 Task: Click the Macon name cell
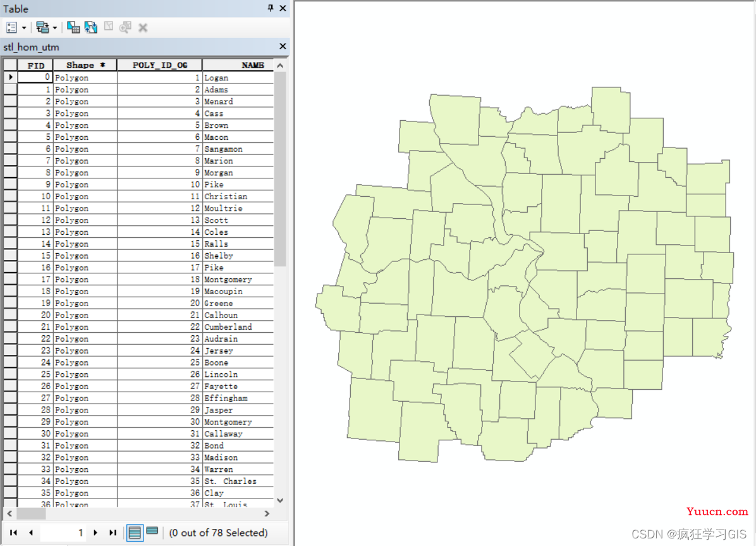point(238,137)
